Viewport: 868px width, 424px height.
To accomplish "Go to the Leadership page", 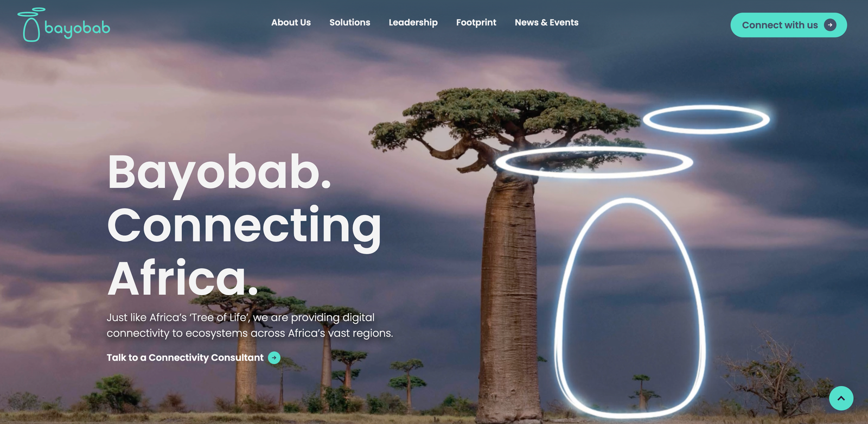I will tap(413, 22).
